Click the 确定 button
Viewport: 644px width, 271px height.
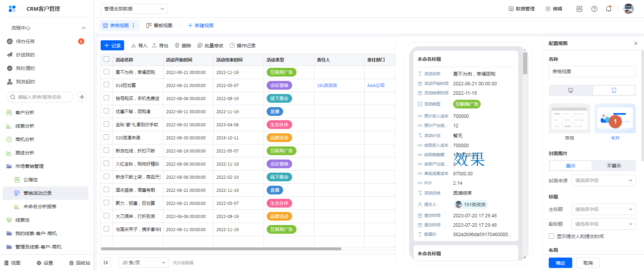(x=560, y=263)
